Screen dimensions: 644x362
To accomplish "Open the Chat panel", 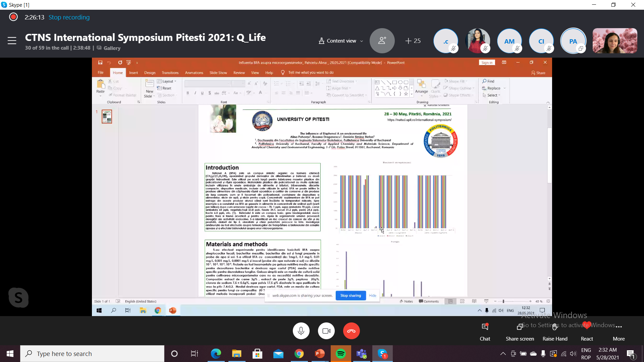I will pos(485,331).
